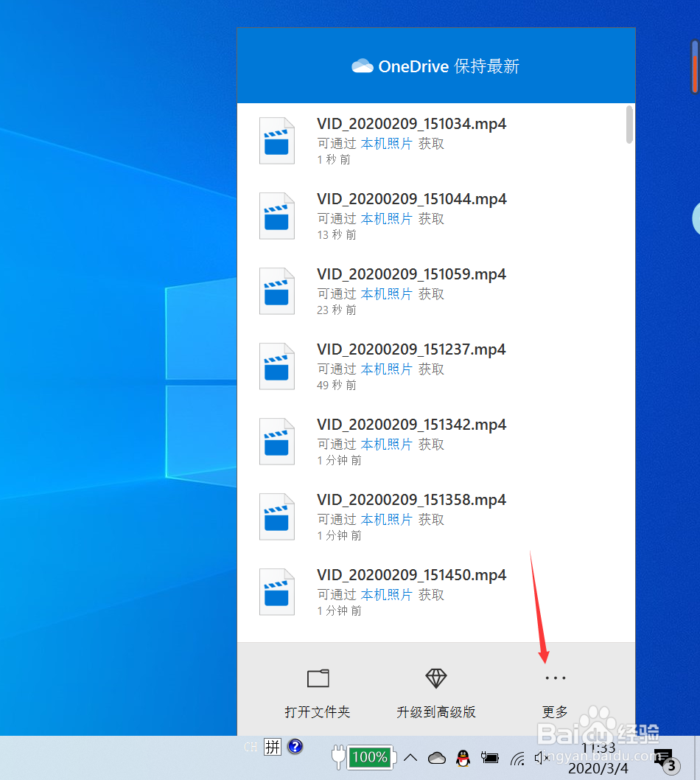Image resolution: width=700 pixels, height=780 pixels.
Task: Click the battery 100% indicator in taskbar
Action: [370, 757]
